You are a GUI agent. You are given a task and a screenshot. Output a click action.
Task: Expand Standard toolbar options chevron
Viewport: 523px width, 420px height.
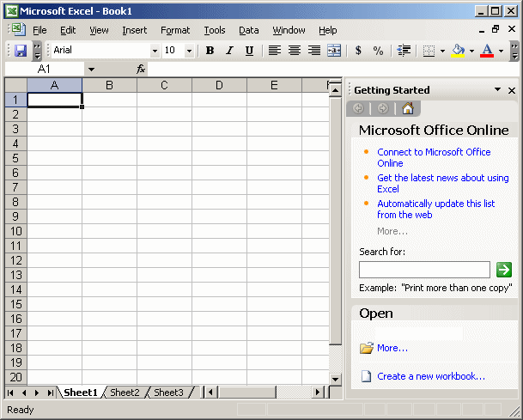coord(37,51)
